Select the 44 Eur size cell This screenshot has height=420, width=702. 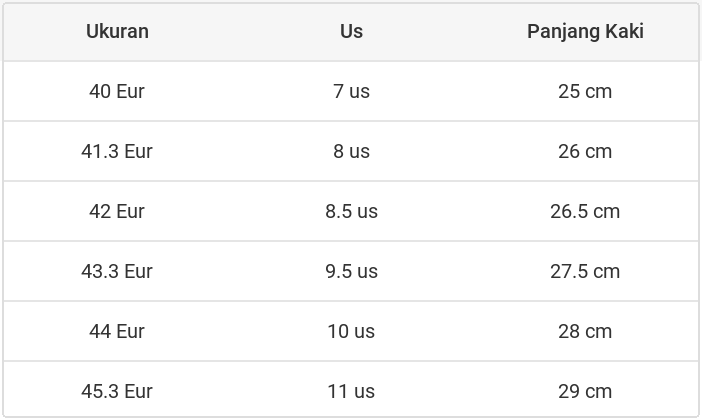coord(117,331)
